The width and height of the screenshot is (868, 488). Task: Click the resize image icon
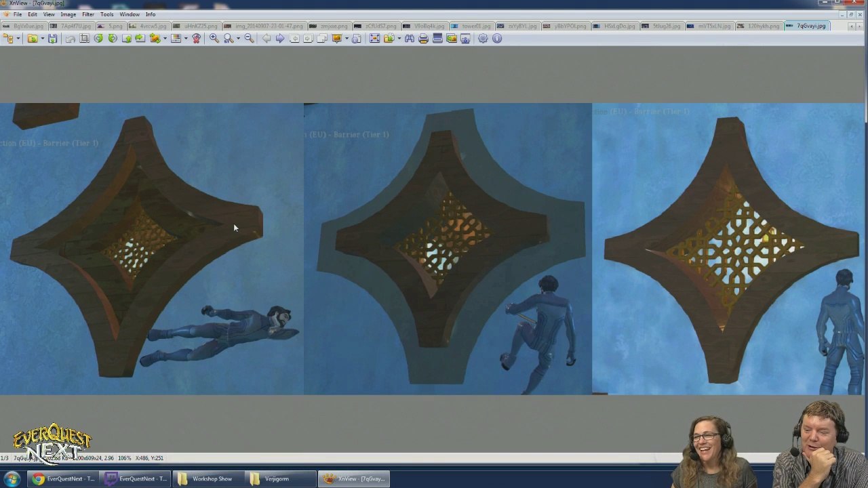point(155,39)
